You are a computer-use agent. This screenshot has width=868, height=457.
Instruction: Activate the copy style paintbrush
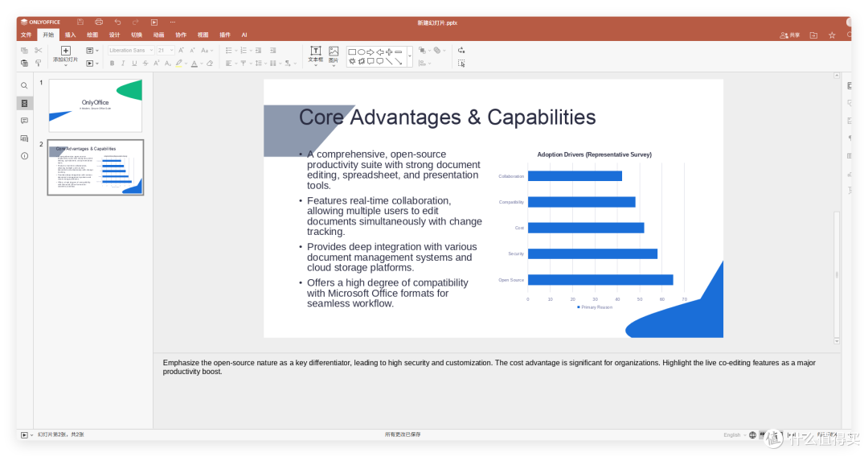tap(39, 63)
